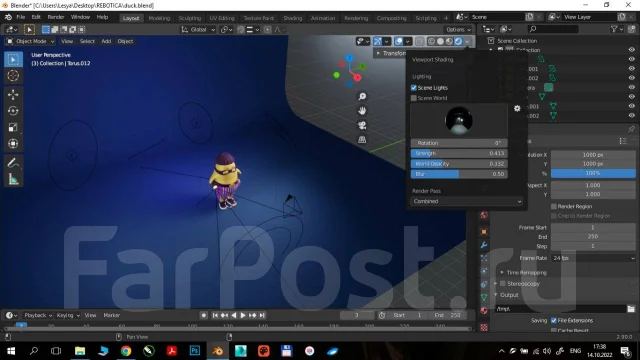Viewport: 640px width, 360px height.
Task: Open the Playback dropdown in timeline
Action: pos(38,315)
